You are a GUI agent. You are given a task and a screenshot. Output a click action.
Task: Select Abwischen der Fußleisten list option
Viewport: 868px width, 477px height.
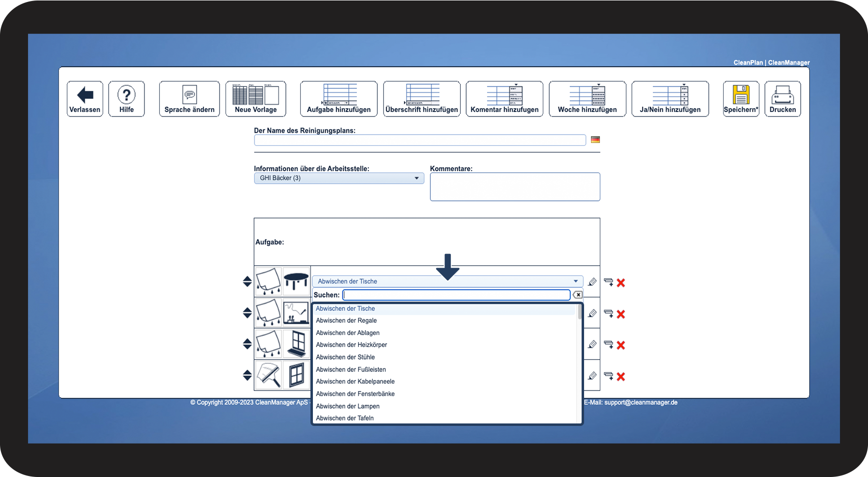(445, 369)
